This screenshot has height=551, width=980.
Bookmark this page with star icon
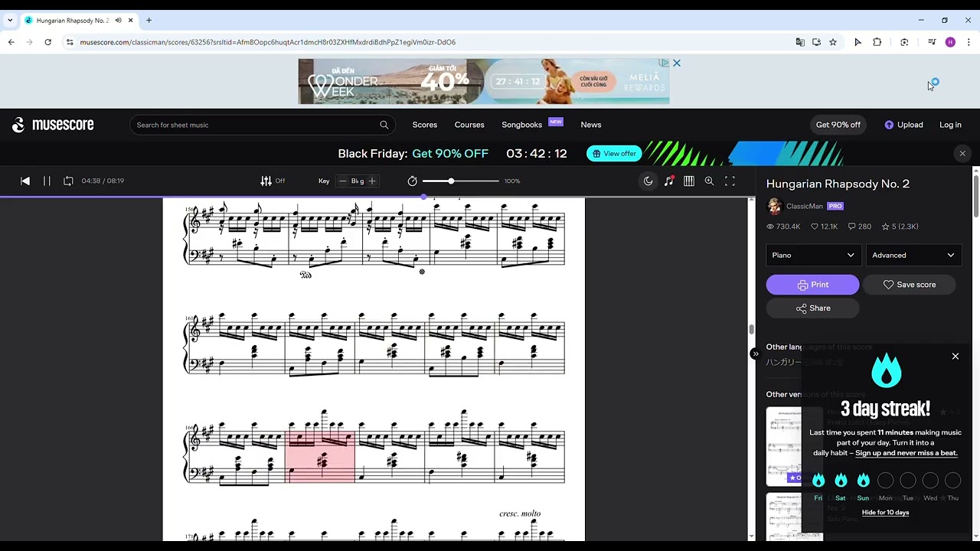point(833,42)
